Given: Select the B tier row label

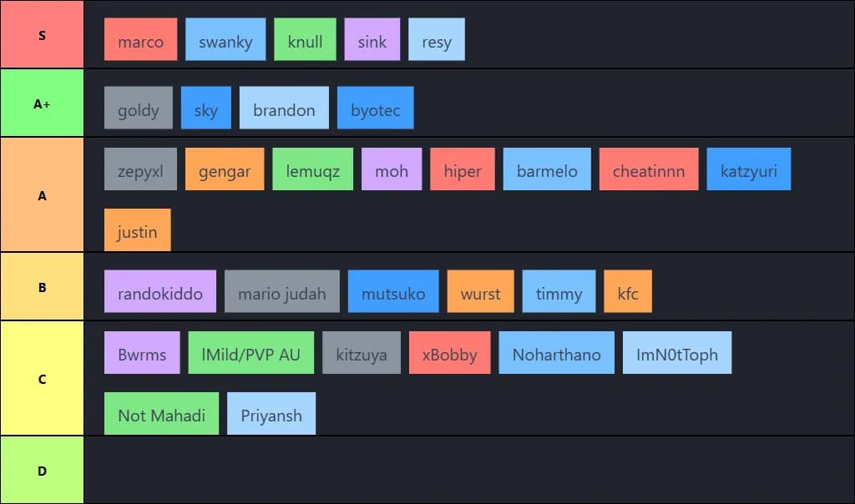Looking at the screenshot, I should tap(42, 287).
